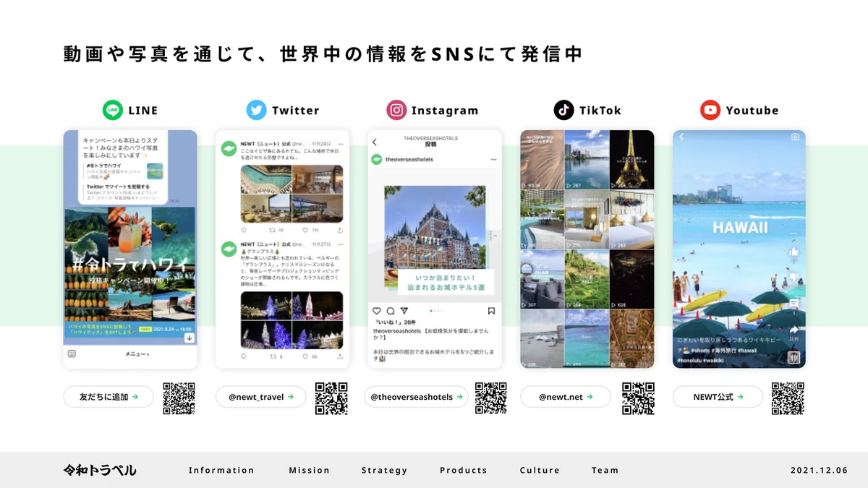Click the heart like icon in Instagram post

(376, 311)
